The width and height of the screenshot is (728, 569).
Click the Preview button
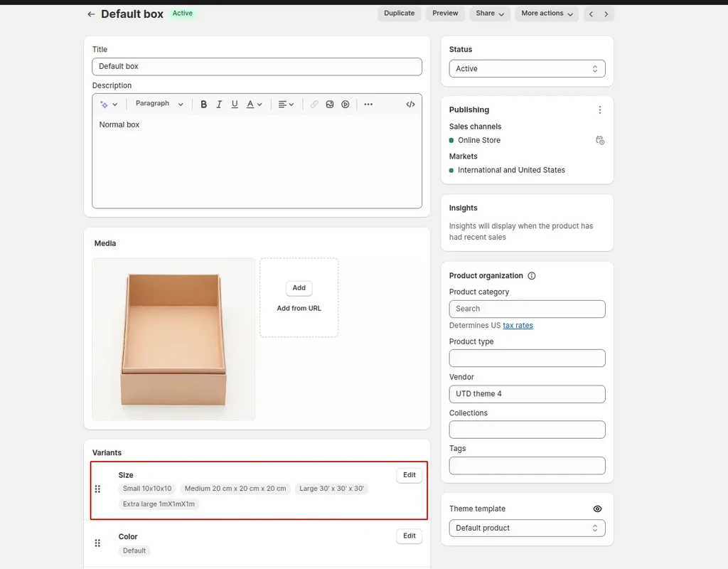click(x=445, y=14)
